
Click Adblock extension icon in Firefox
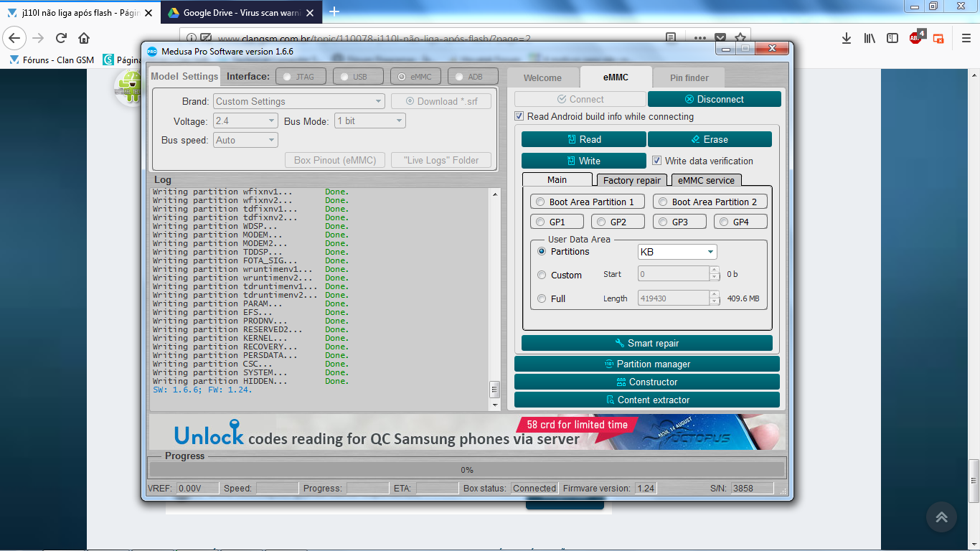point(916,37)
